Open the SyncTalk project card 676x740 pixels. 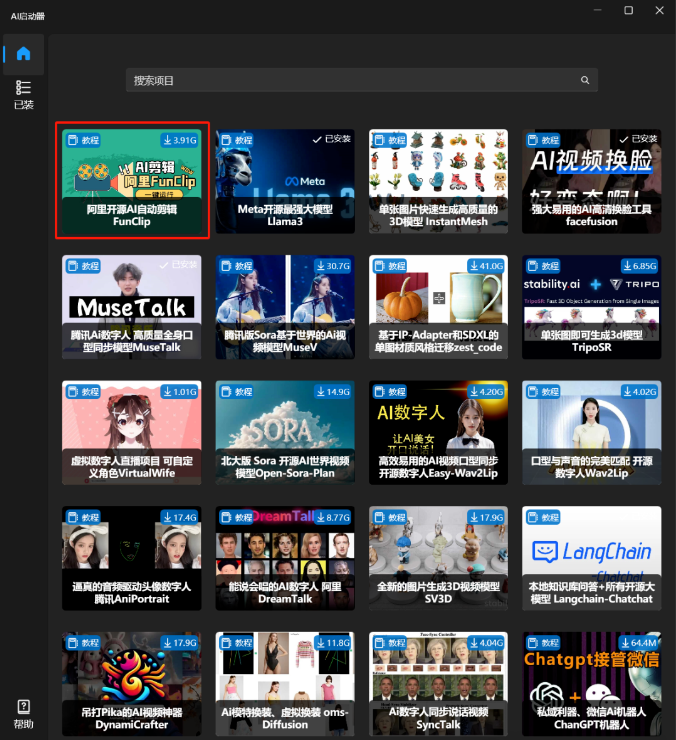coord(438,684)
